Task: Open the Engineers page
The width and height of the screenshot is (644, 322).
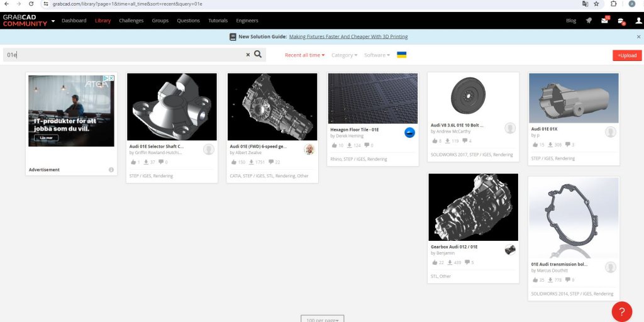Action: [x=247, y=21]
